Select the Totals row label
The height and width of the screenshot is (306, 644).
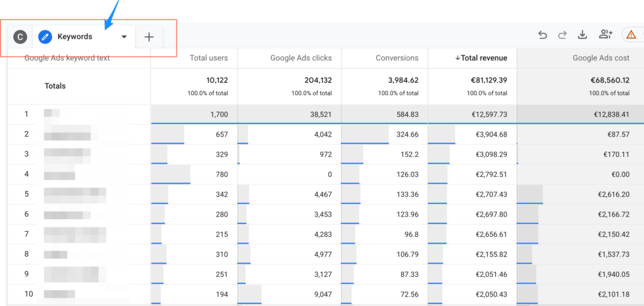click(55, 86)
